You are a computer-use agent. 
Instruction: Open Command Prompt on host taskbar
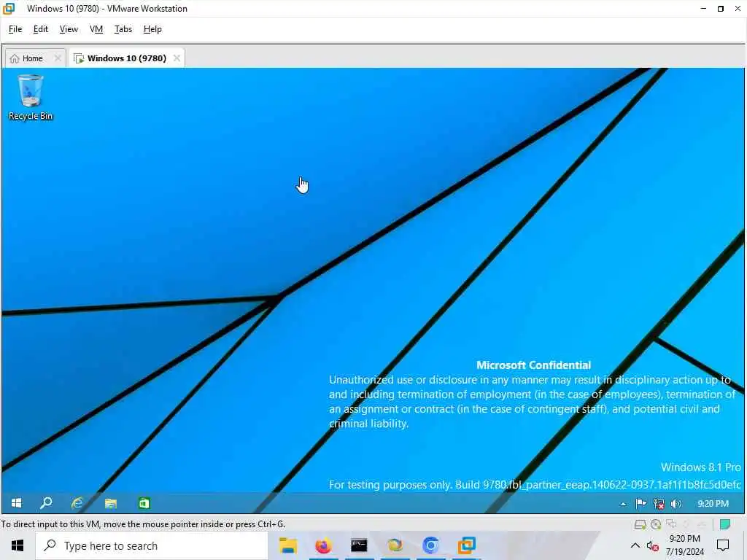tap(359, 545)
